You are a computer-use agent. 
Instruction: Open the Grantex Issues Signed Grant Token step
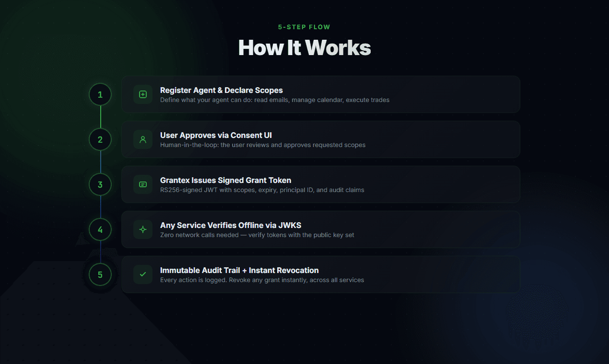pyautogui.click(x=320, y=184)
